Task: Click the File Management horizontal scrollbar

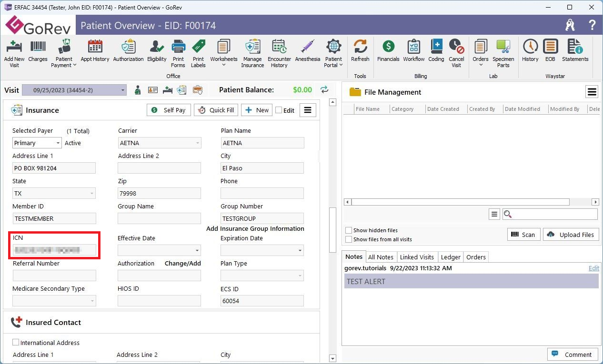Action: 460,202
